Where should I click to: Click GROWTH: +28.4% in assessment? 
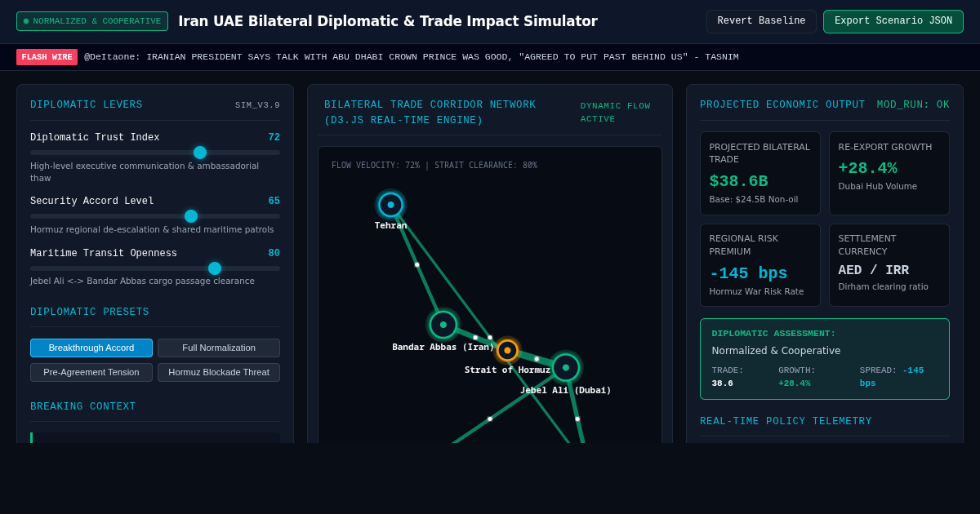[x=797, y=377]
